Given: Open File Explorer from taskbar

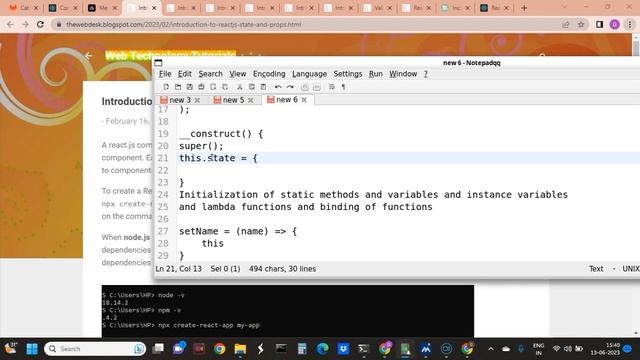Looking at the screenshot, I should click(x=240, y=349).
